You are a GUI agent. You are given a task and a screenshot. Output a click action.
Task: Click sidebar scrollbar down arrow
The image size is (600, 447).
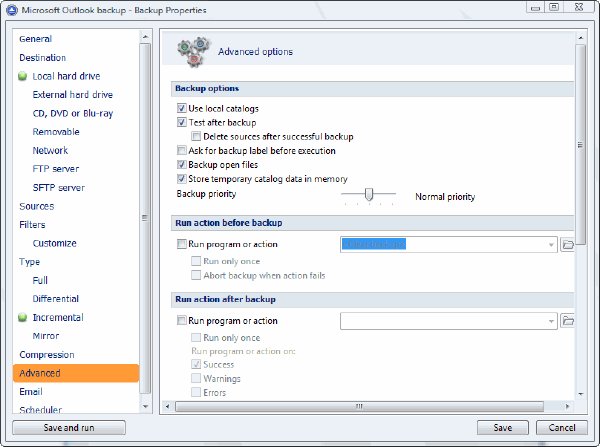coord(145,406)
